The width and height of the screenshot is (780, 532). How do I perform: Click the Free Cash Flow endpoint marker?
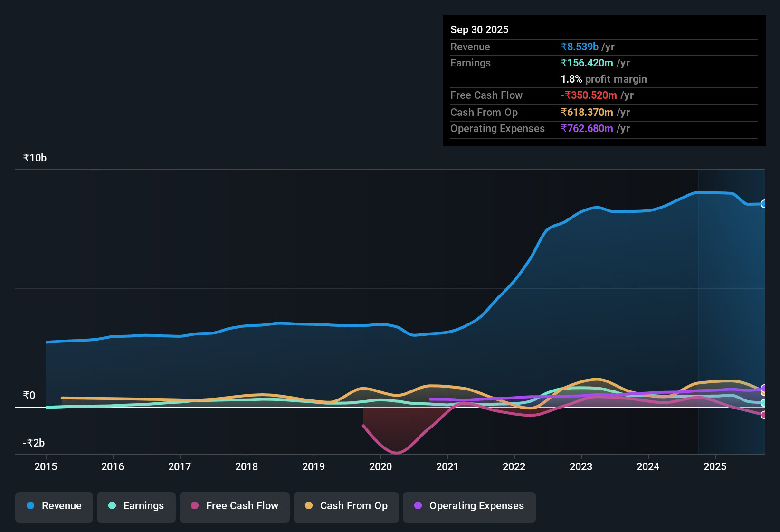click(764, 416)
